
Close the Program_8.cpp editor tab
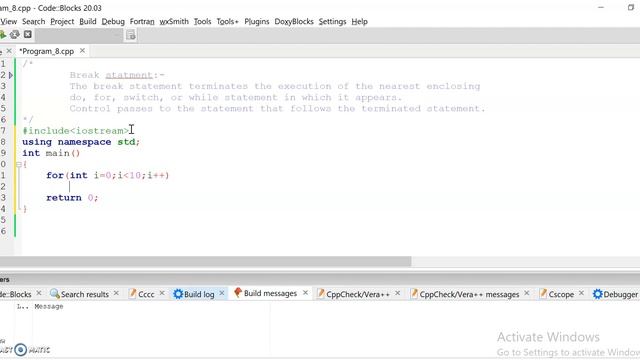click(x=82, y=51)
